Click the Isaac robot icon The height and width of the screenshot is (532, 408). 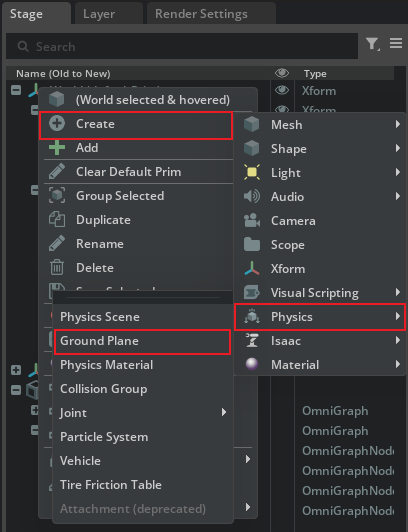(x=252, y=340)
